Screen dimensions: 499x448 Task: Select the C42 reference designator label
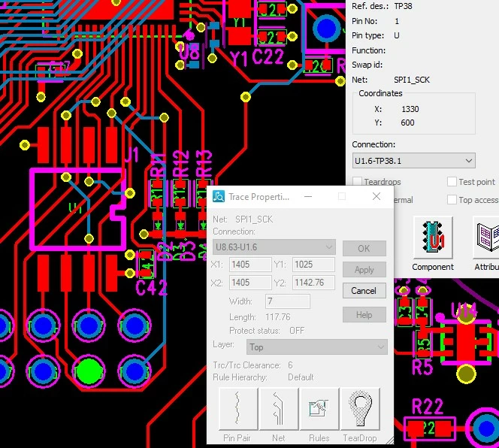tap(151, 288)
